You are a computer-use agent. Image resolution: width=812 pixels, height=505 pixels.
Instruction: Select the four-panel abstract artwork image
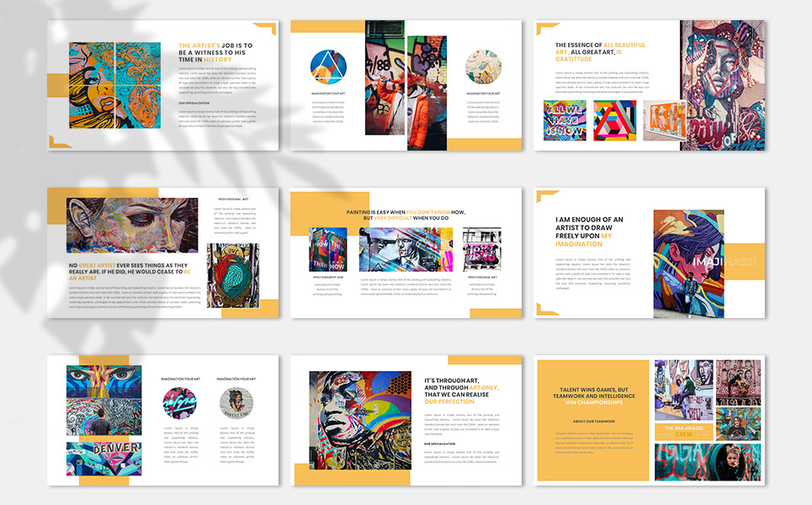tap(114, 85)
